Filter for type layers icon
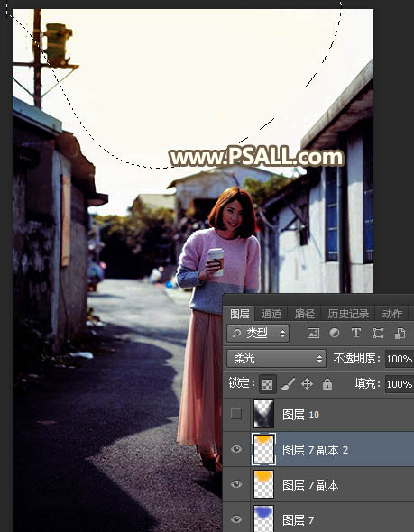This screenshot has width=414, height=532. (356, 334)
